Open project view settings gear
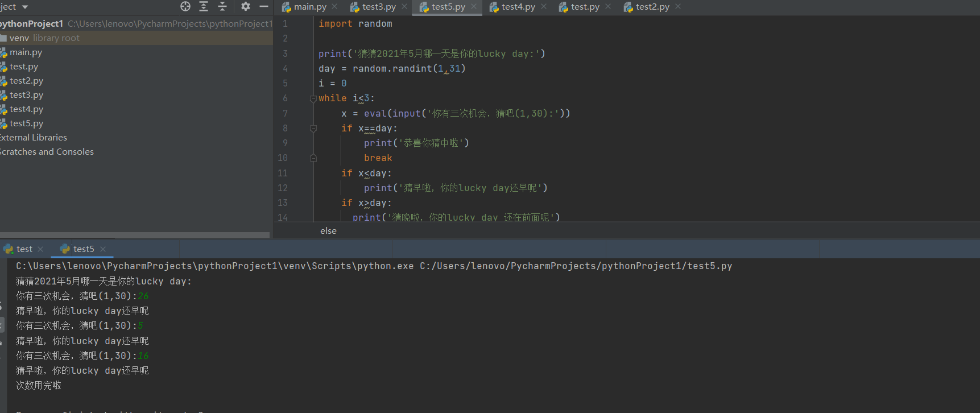 click(246, 6)
